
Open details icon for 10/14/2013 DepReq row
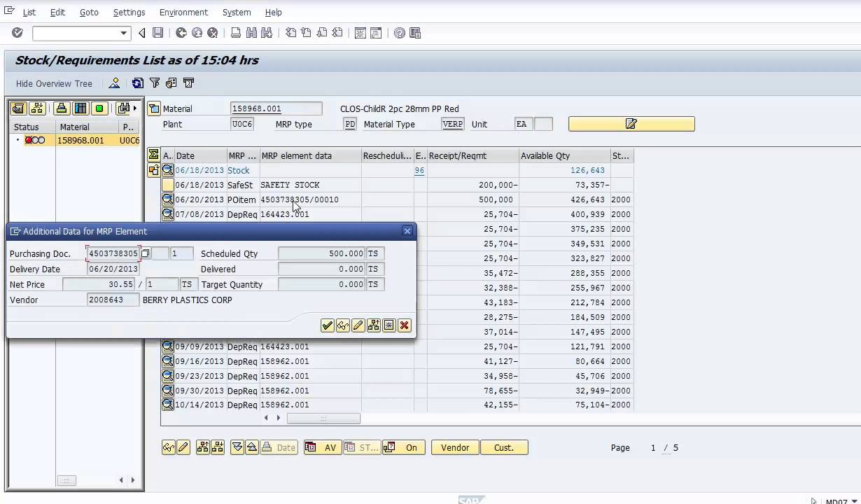(x=168, y=405)
